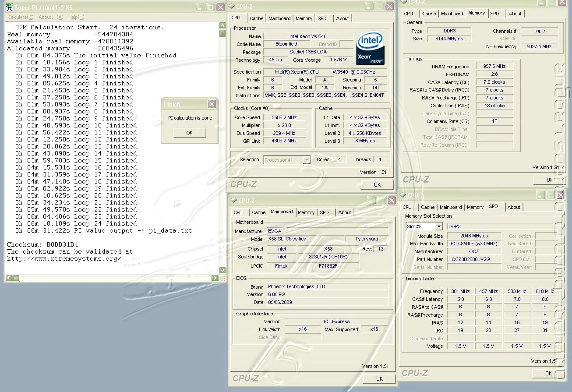Click the Super PI title bar icon
572x392 pixels.
[9, 7]
